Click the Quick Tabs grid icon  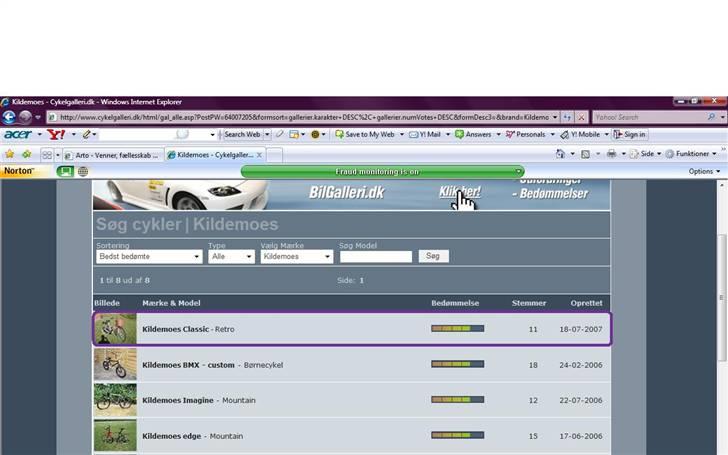47,155
